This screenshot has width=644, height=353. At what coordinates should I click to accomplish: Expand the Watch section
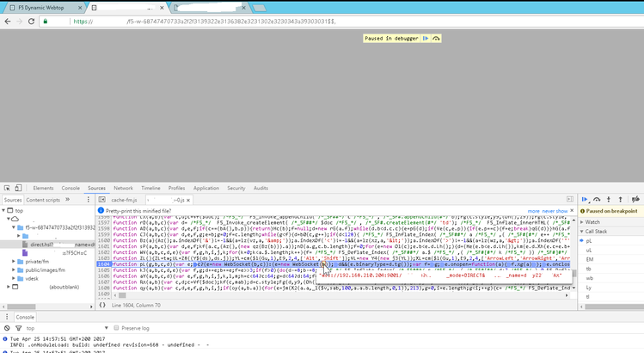point(592,221)
